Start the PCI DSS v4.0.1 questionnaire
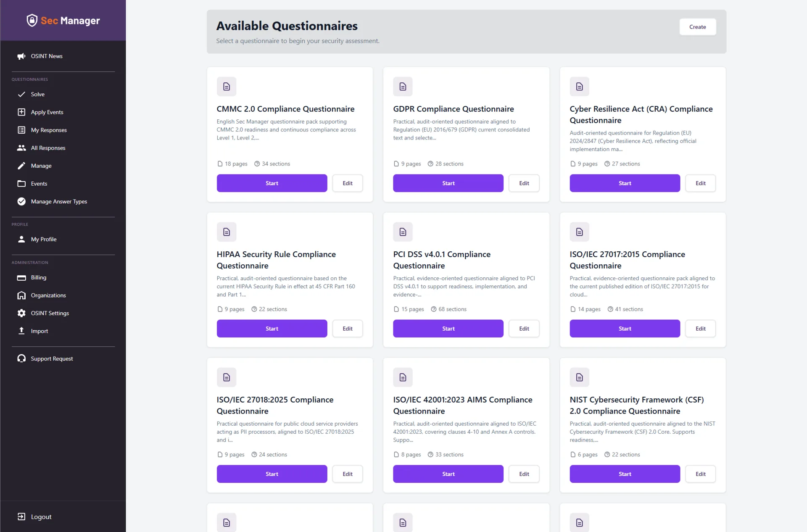This screenshot has height=532, width=807. click(448, 329)
